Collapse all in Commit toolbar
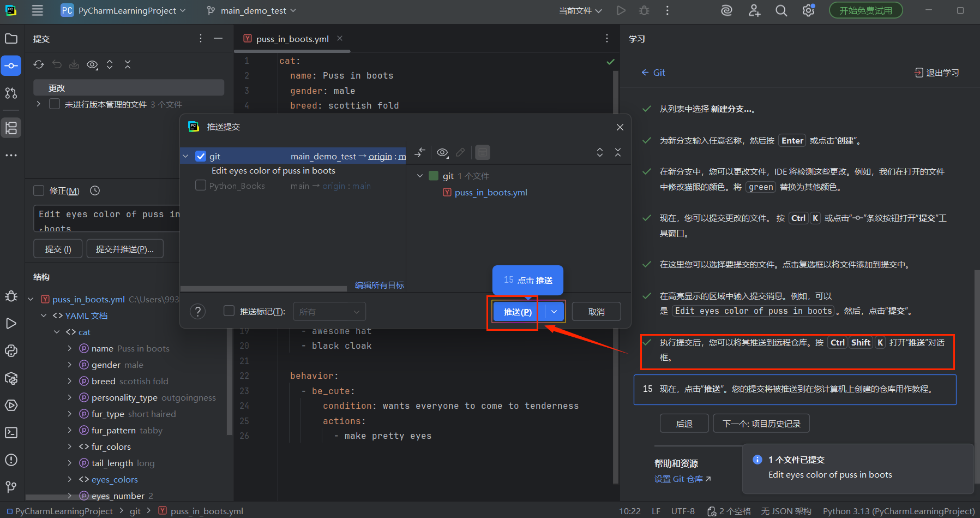The height and width of the screenshot is (518, 980). point(128,64)
